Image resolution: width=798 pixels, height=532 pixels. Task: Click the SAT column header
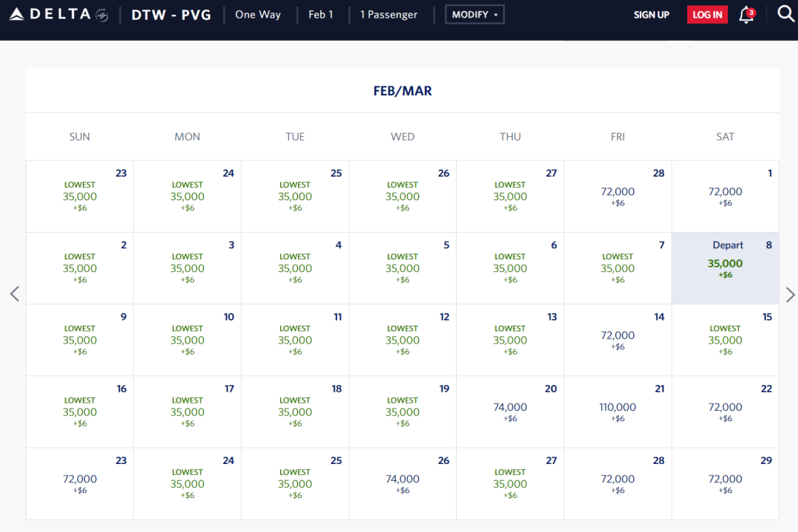[726, 137]
